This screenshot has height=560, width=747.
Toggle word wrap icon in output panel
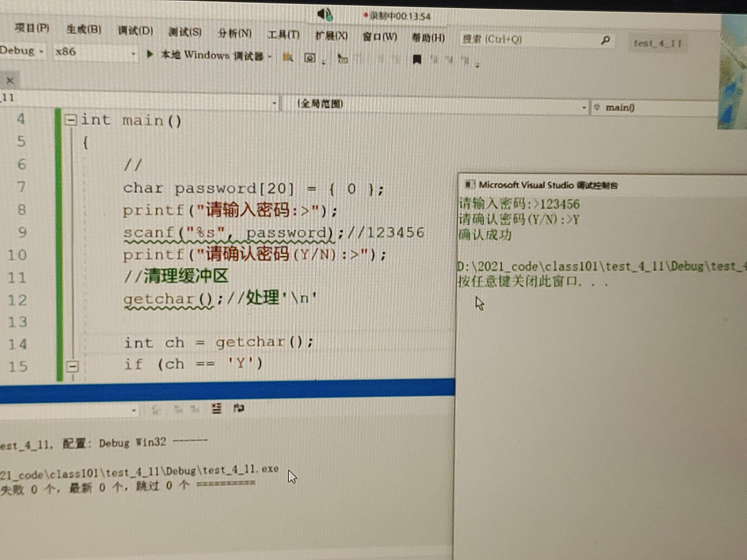pyautogui.click(x=238, y=408)
